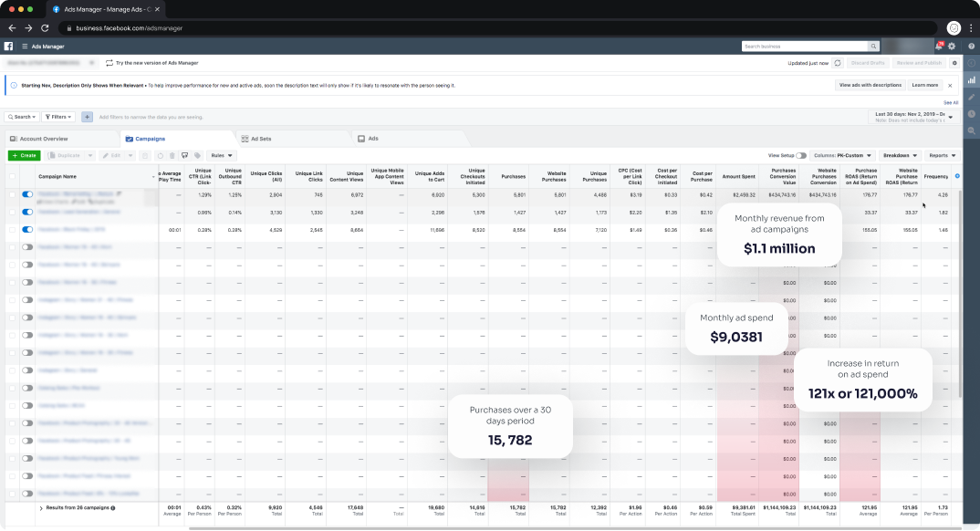This screenshot has width=980, height=531.
Task: Toggle off the first active campaign
Action: point(26,194)
